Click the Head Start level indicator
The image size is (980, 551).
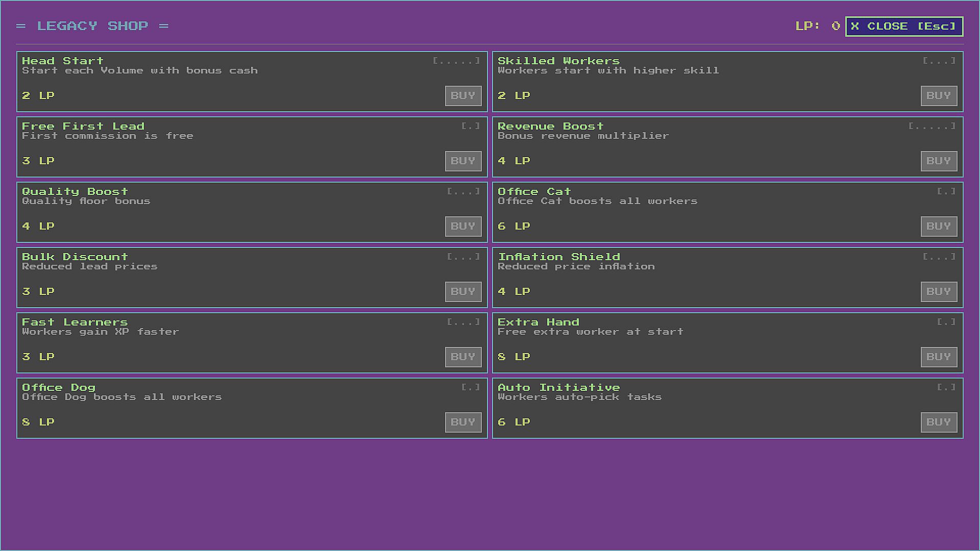click(456, 61)
